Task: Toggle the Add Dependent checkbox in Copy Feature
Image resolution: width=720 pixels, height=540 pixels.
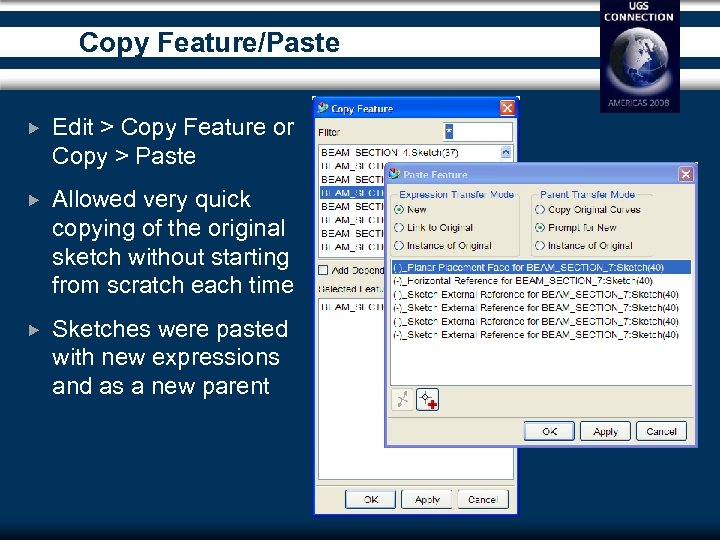Action: [323, 270]
